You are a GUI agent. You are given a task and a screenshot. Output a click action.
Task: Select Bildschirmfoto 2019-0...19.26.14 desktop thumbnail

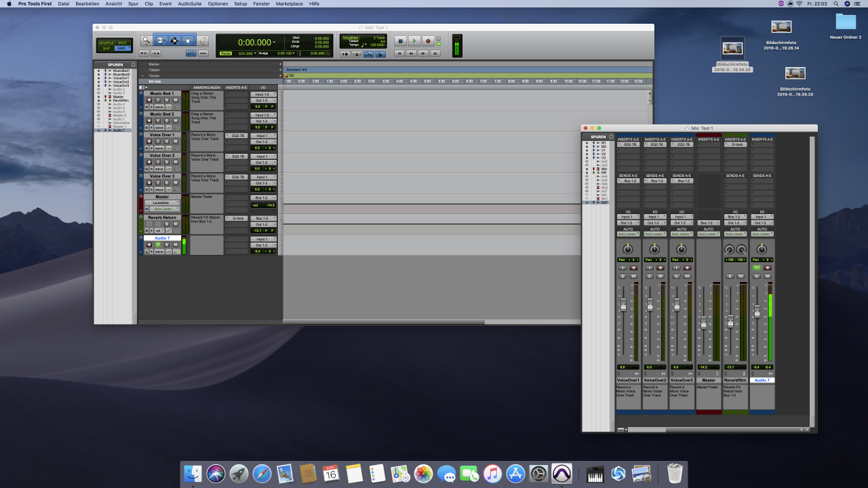(x=781, y=26)
